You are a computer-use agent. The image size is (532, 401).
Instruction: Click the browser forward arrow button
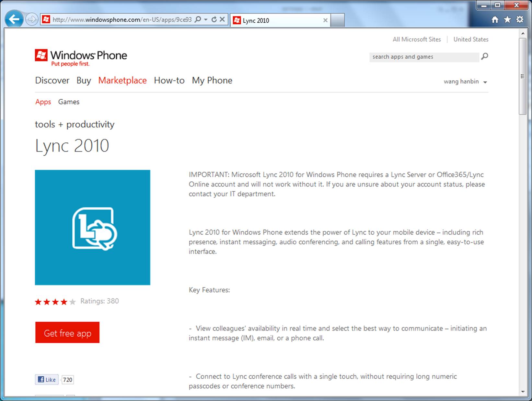tap(31, 20)
